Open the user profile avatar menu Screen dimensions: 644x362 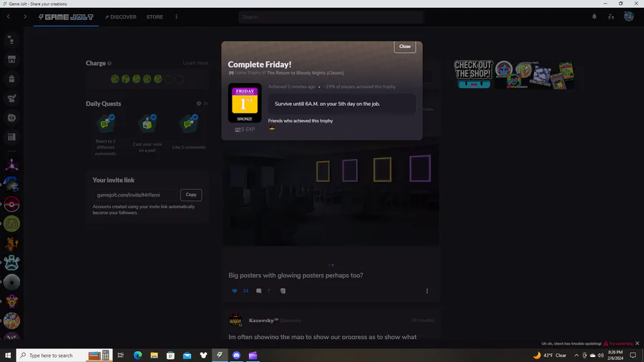(x=629, y=16)
